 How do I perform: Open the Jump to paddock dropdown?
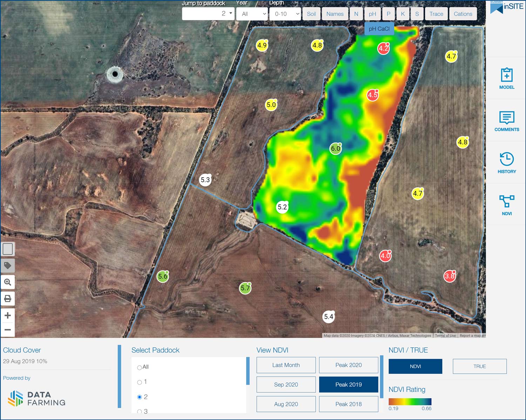pos(208,14)
